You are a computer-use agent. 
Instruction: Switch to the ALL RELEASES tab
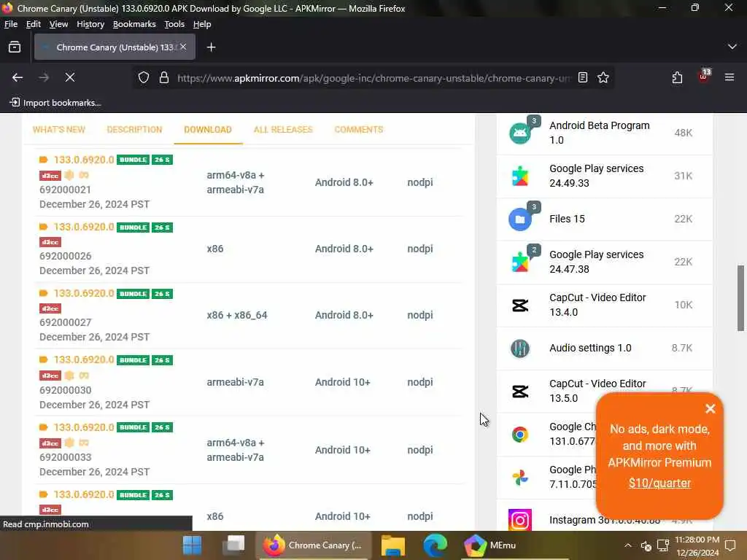(283, 130)
